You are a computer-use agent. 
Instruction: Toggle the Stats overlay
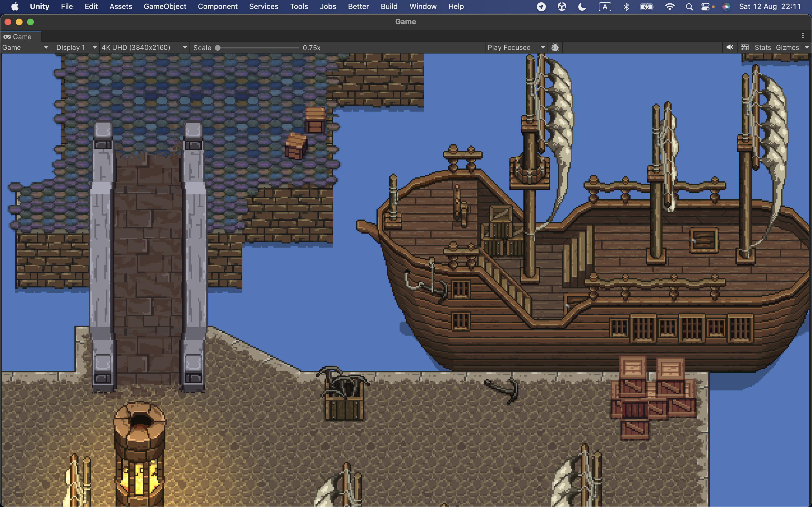tap(763, 47)
